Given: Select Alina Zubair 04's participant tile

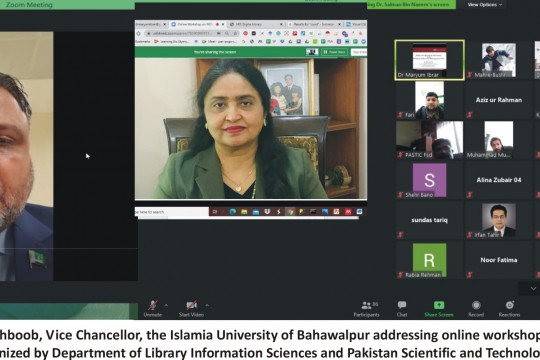Looking at the screenshot, I should click(x=498, y=180).
